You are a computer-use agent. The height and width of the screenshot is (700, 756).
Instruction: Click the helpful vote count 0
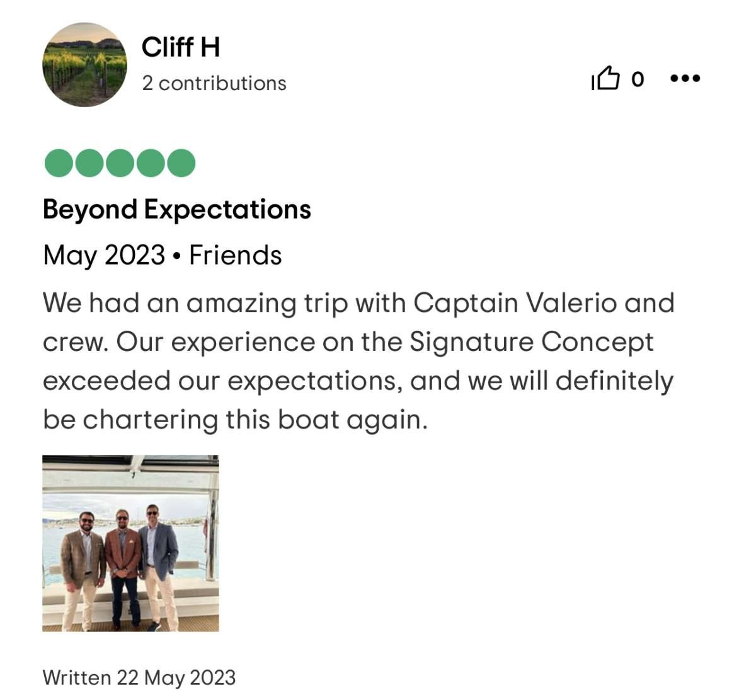[638, 79]
